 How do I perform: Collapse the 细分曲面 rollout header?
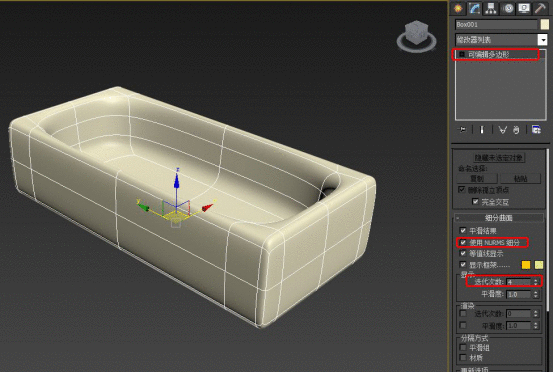click(499, 218)
